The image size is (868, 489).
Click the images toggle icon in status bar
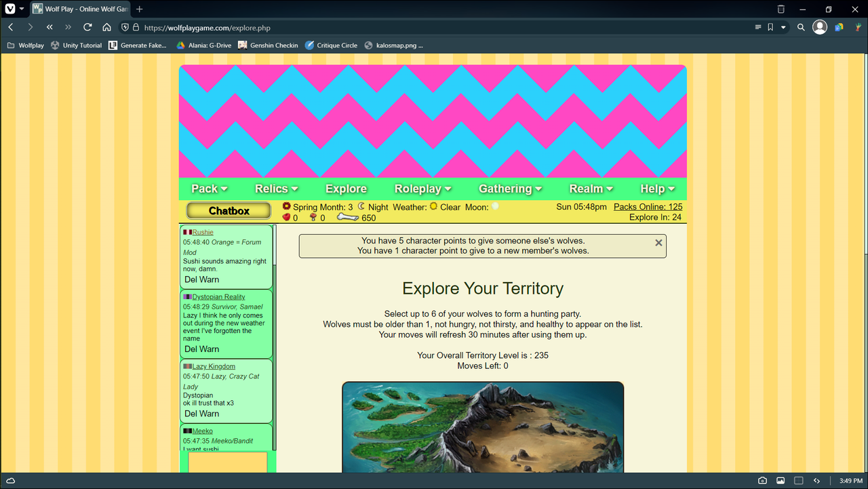coord(781,480)
